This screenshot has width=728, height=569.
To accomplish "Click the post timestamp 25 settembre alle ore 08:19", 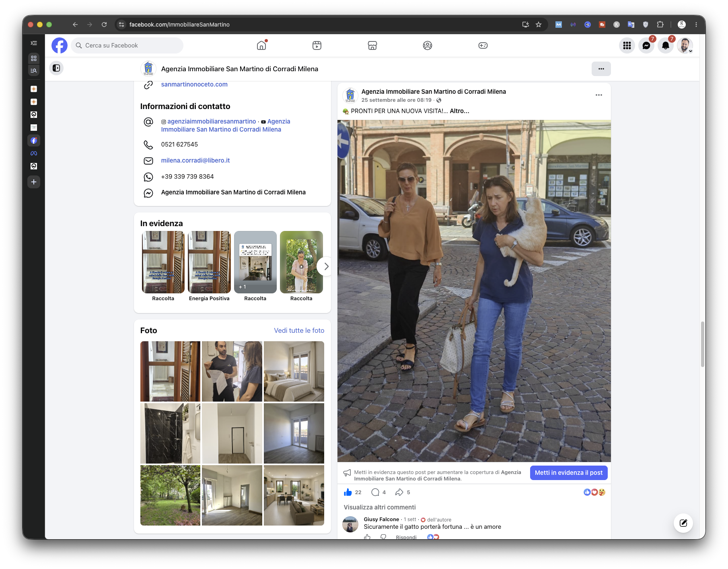I will pos(396,100).
